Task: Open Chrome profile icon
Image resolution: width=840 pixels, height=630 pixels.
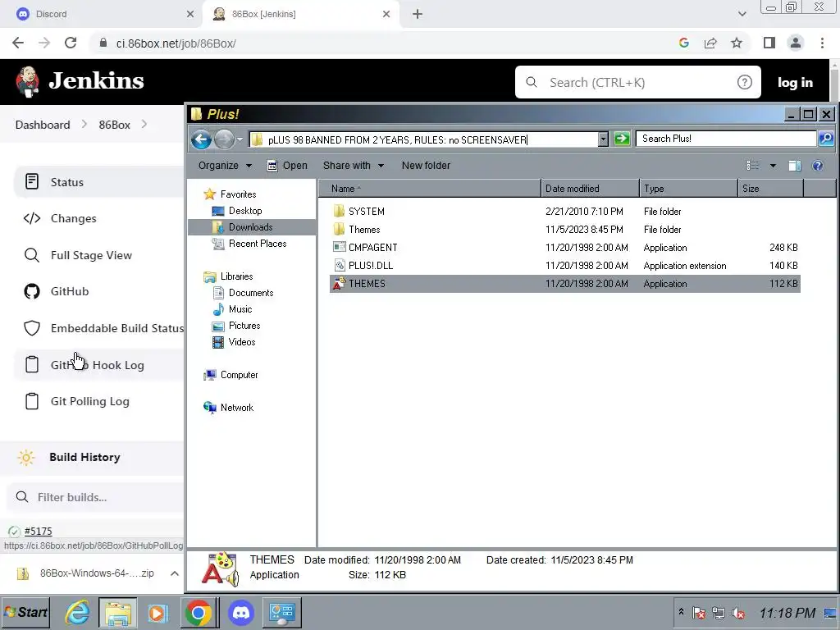Action: pos(796,43)
